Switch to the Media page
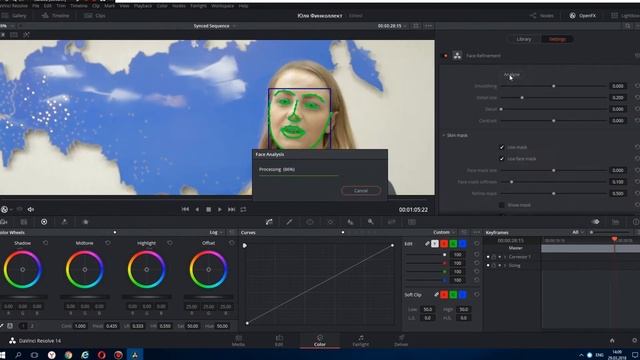The height and width of the screenshot is (360, 640). pyautogui.click(x=238, y=340)
